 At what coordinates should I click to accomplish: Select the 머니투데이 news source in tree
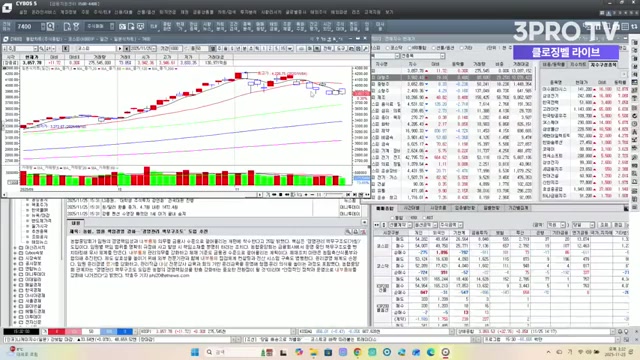point(35,274)
